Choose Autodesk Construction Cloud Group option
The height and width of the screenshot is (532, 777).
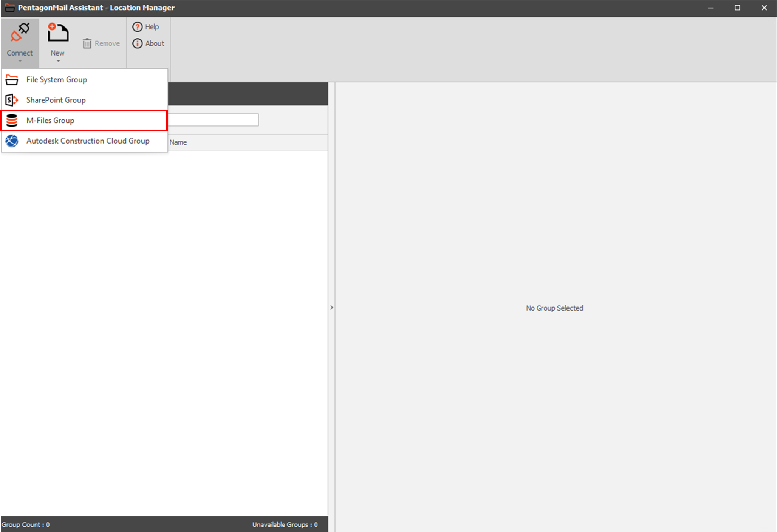click(88, 141)
